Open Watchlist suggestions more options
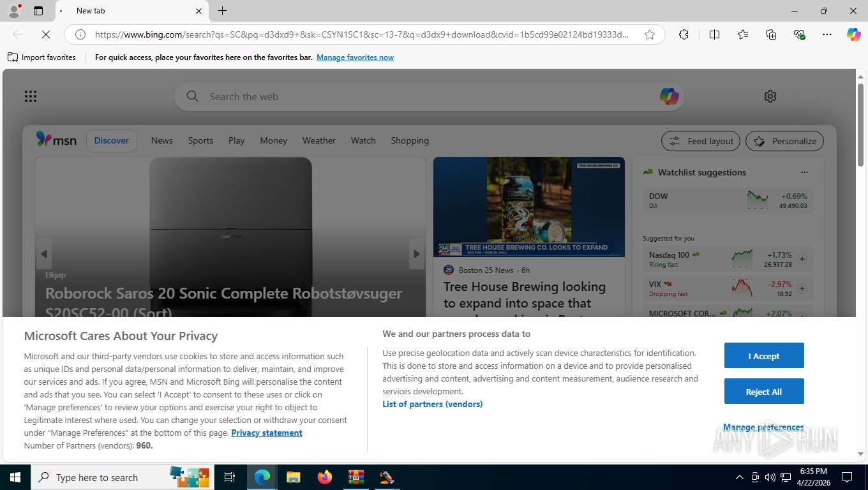The width and height of the screenshot is (868, 490). pos(804,172)
